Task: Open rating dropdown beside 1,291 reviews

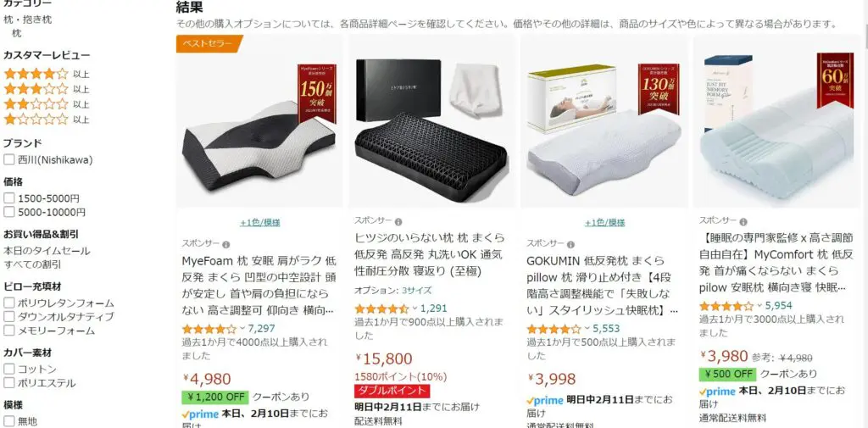Action: tap(415, 308)
